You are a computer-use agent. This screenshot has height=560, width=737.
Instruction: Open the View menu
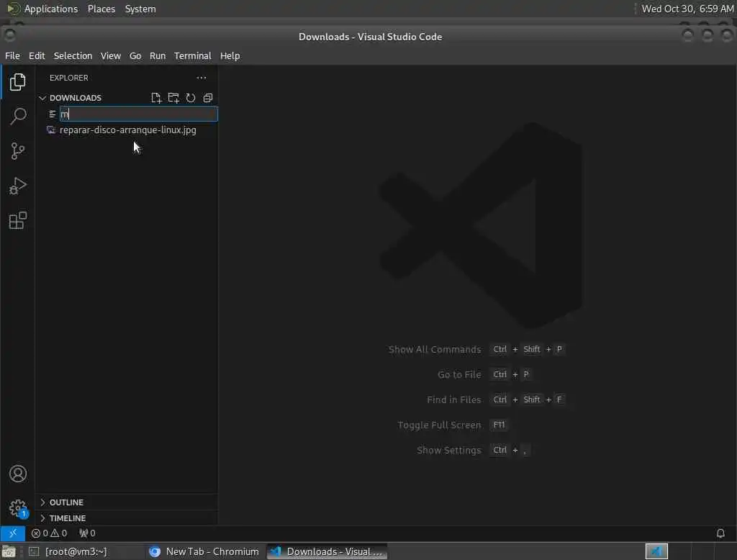pyautogui.click(x=110, y=55)
